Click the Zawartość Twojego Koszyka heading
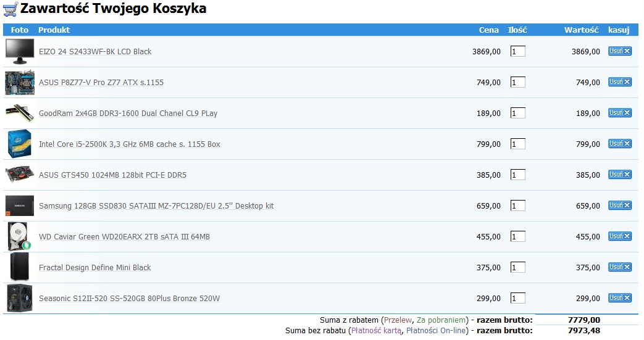644x340 pixels. click(114, 8)
